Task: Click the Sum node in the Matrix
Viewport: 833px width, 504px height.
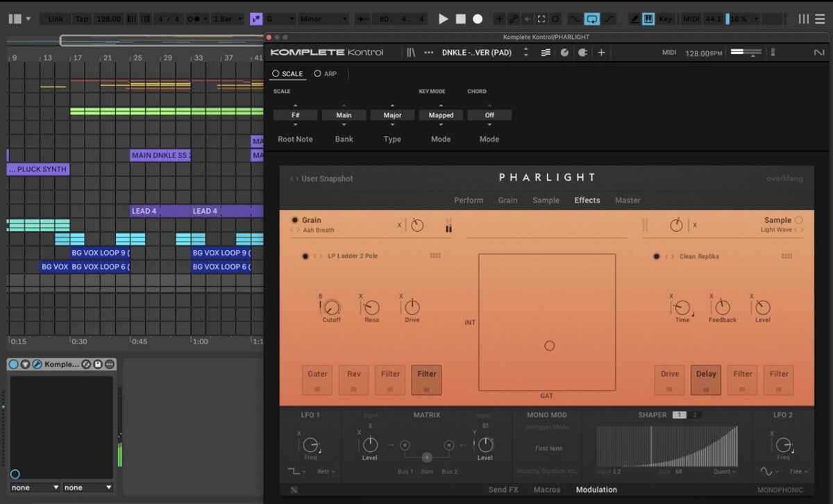Action: point(427,457)
